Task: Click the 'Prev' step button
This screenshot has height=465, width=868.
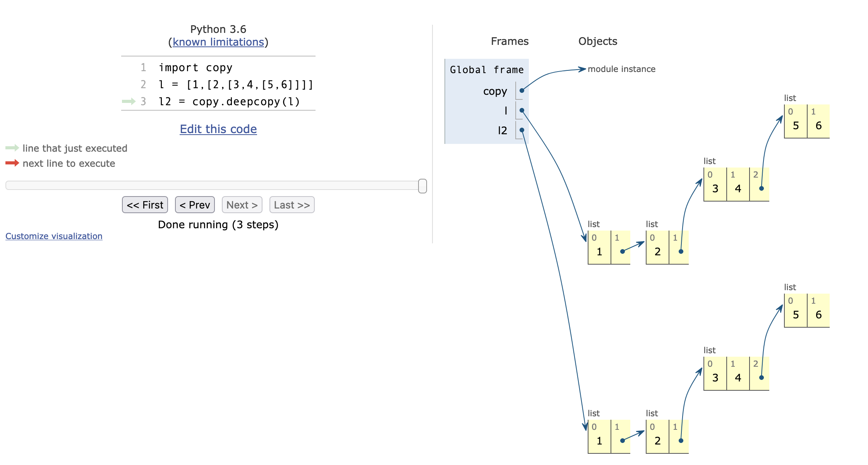Action: pos(195,205)
